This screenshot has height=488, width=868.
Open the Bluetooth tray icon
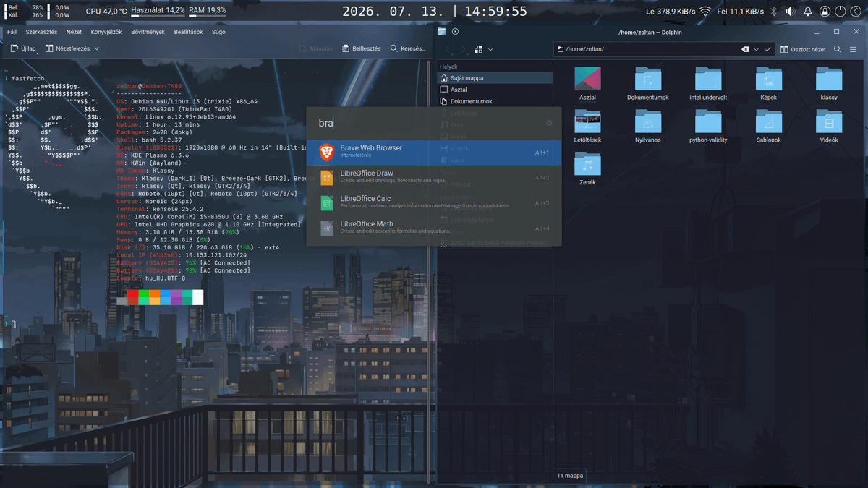(x=773, y=11)
